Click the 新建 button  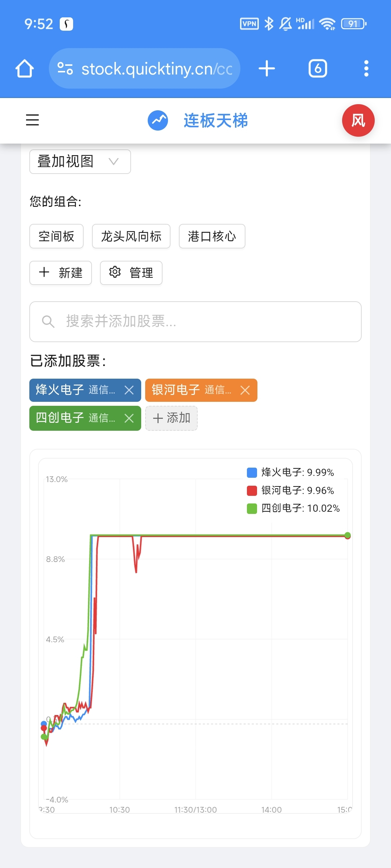60,273
